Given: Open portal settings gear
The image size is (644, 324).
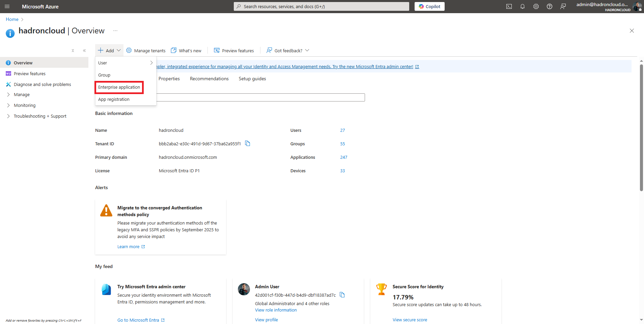Looking at the screenshot, I should click(536, 6).
